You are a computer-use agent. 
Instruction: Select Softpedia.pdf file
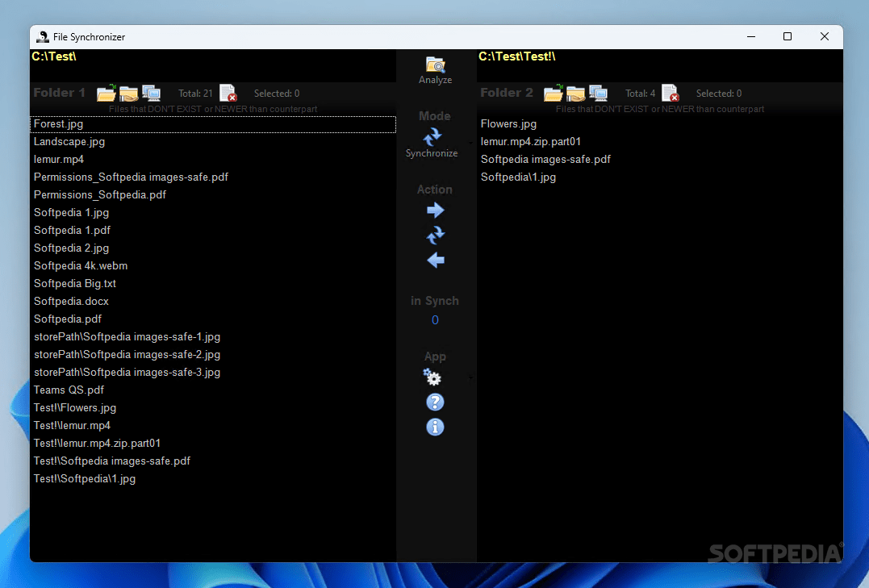point(213,319)
